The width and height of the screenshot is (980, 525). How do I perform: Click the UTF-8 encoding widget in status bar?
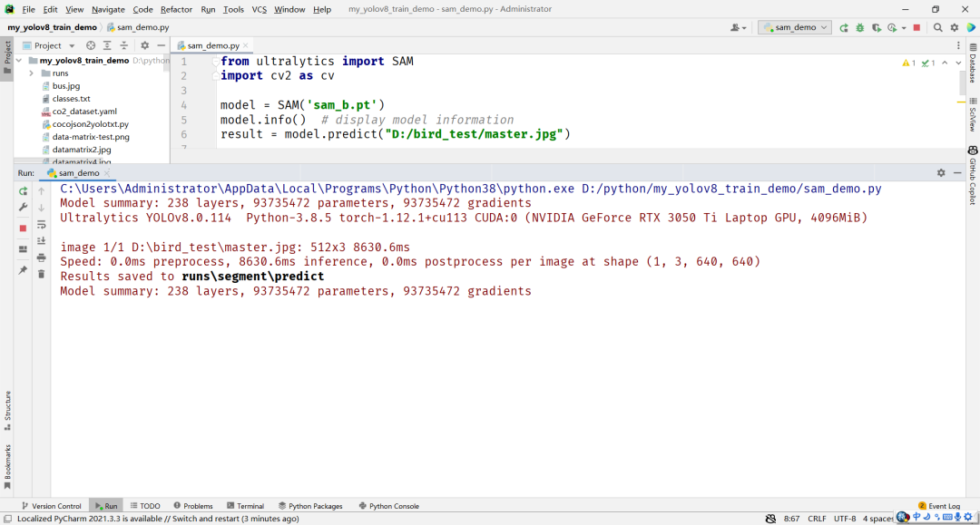845,518
